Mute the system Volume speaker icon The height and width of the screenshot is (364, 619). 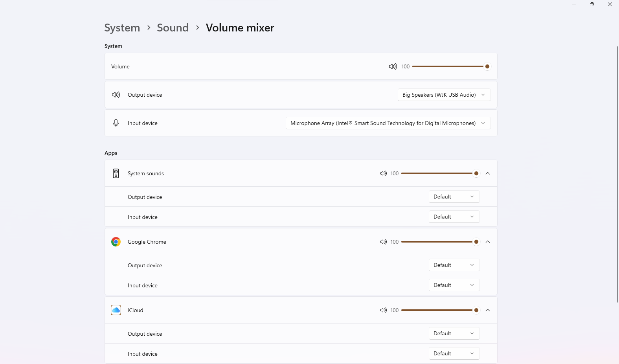point(393,66)
